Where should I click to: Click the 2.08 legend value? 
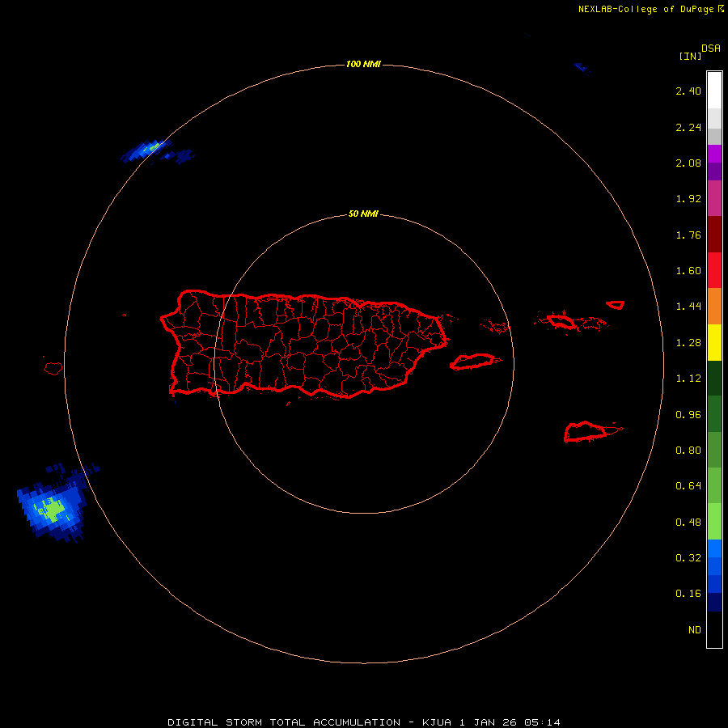click(688, 163)
